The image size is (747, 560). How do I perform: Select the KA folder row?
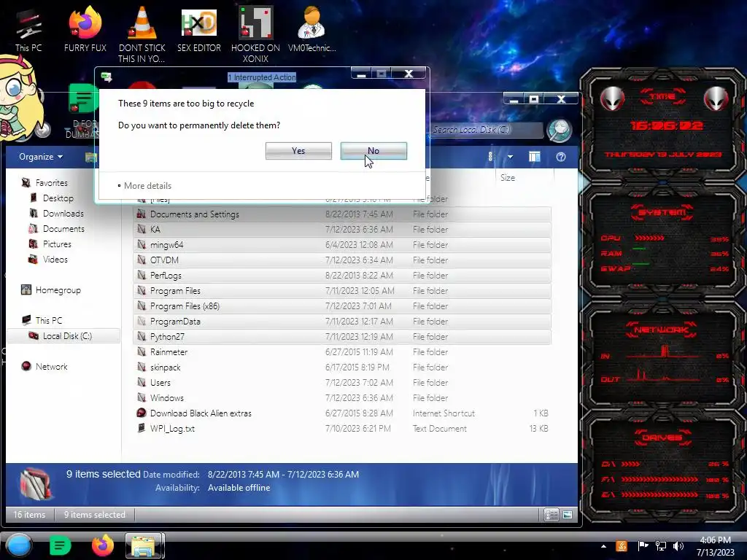point(342,230)
